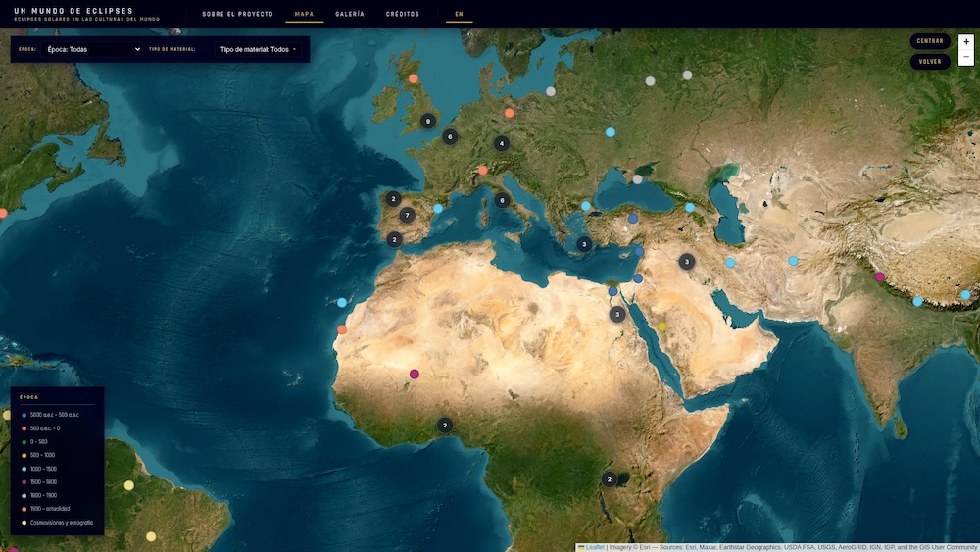Viewport: 980px width, 552px height.
Task: Open the cluster of 3 over Egypt
Action: click(x=617, y=315)
